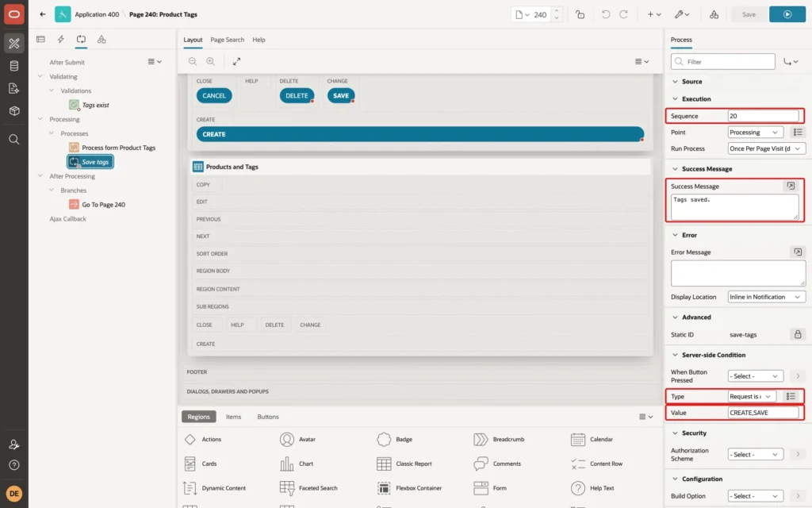This screenshot has height=508, width=812.
Task: Collapse the Execution section
Action: [675, 98]
